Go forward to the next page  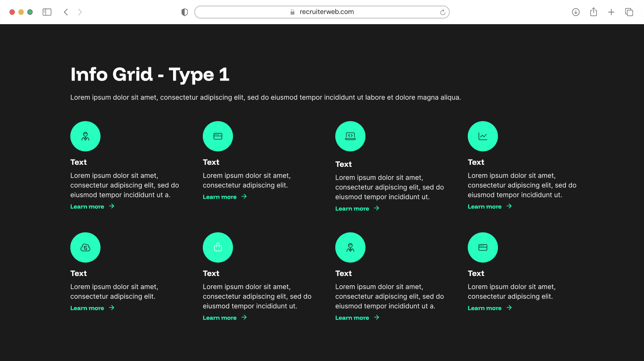[80, 12]
